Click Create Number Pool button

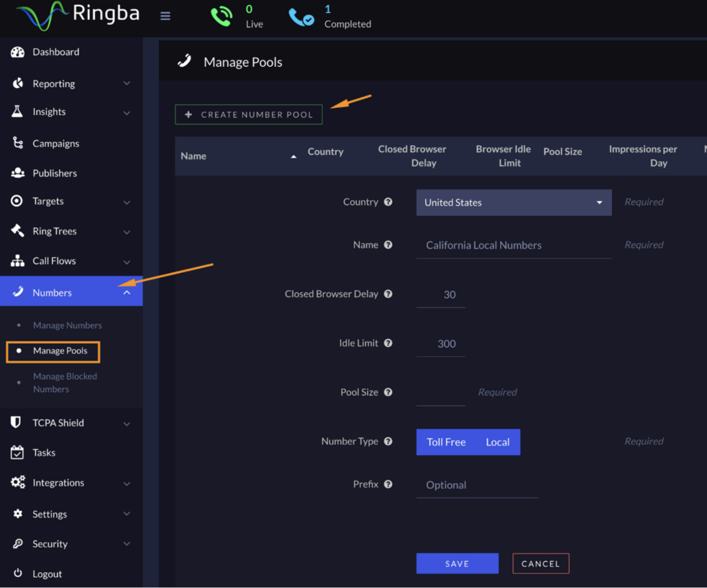[248, 115]
